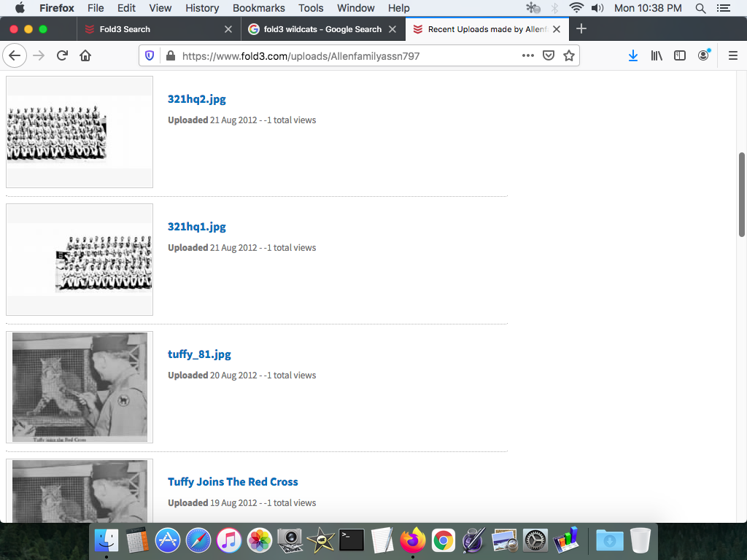Image resolution: width=747 pixels, height=560 pixels.
Task: Switch to the Fold3 Search tab
Action: 124,29
